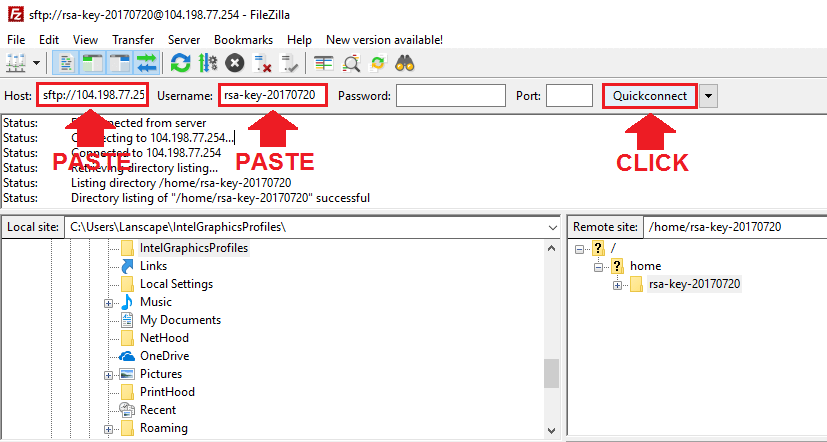The height and width of the screenshot is (442, 827).
Task: Click status line 'Listing directory /home/rsa-key-20170720'
Action: (x=181, y=183)
